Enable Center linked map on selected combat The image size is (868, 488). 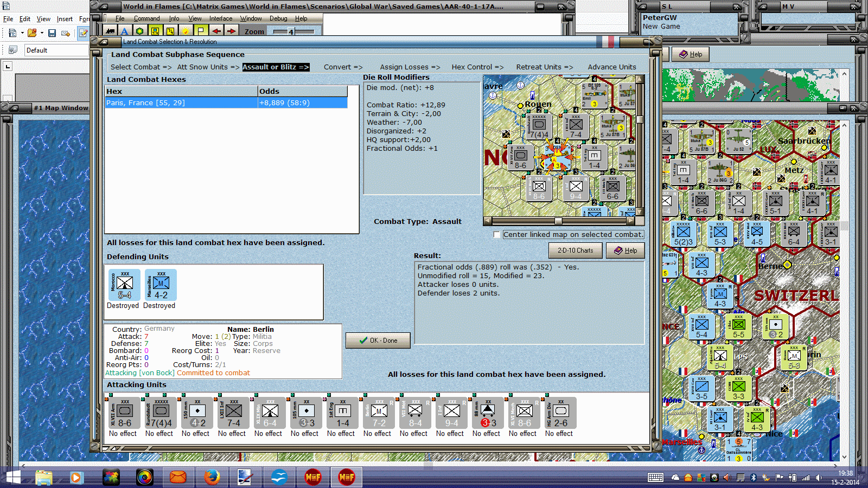497,235
